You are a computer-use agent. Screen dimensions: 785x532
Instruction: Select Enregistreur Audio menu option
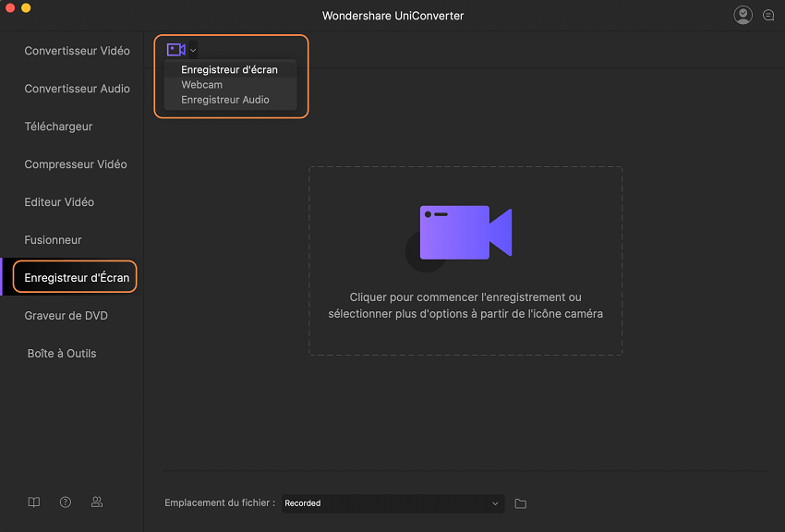point(225,100)
